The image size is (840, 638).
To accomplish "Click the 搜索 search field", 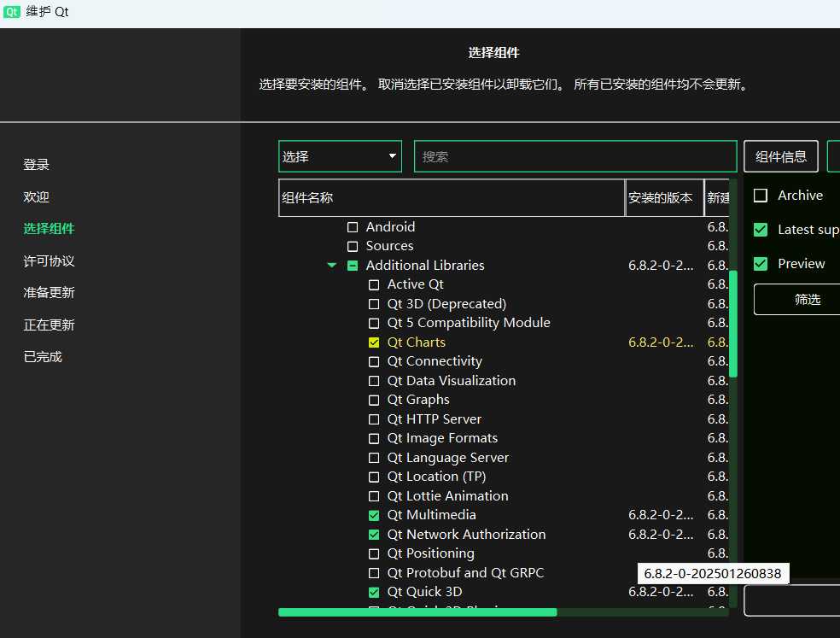I will [x=575, y=156].
